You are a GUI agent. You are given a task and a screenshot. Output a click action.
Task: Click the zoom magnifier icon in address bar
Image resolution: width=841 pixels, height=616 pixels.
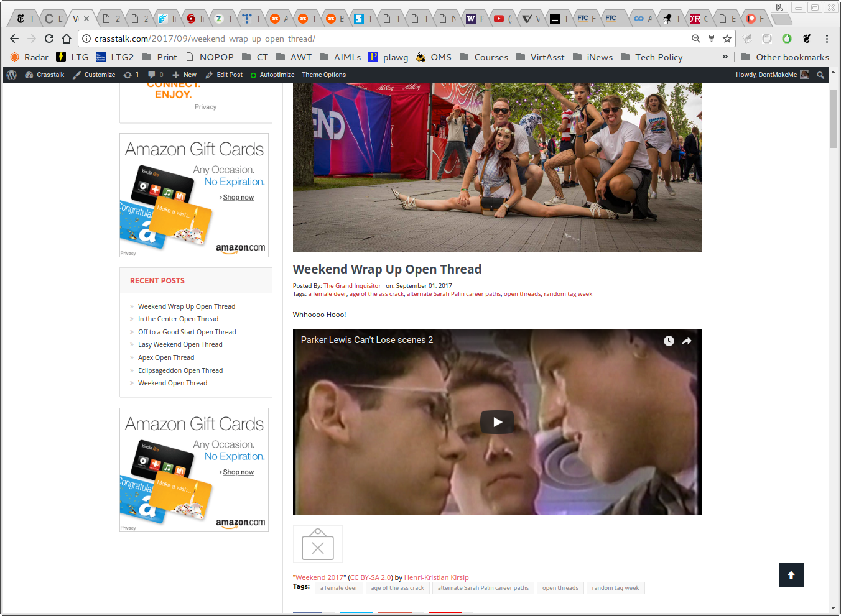point(696,39)
